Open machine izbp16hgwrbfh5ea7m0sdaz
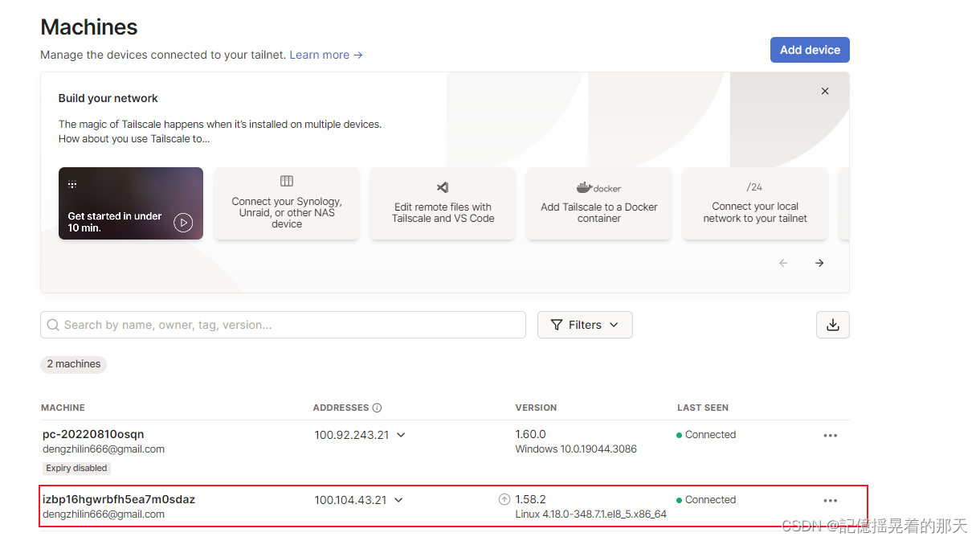Image resolution: width=980 pixels, height=541 pixels. pos(119,499)
